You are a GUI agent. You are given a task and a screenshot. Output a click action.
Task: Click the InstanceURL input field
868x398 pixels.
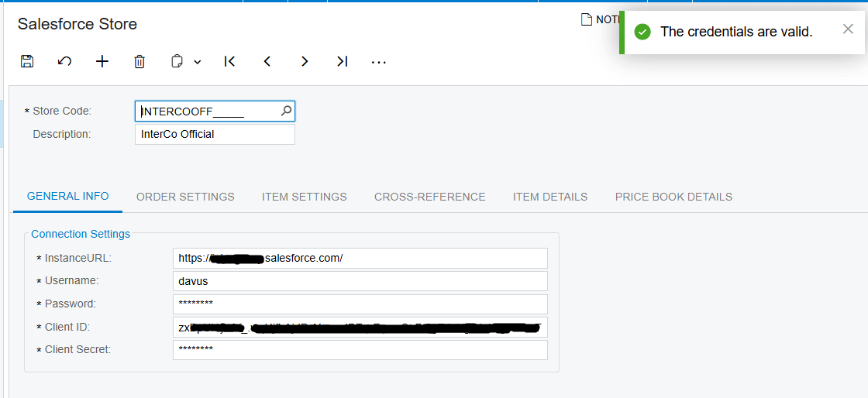(x=360, y=258)
